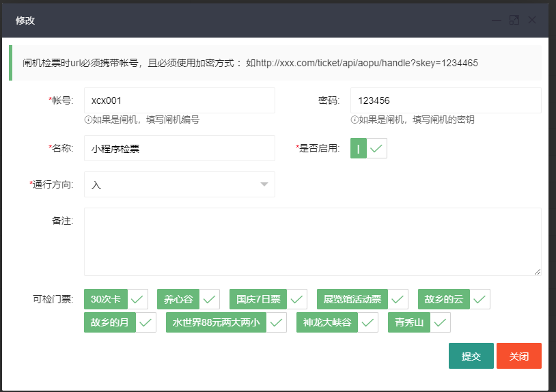Toggle the 国庆7日票 ticket checkbox

click(x=268, y=299)
